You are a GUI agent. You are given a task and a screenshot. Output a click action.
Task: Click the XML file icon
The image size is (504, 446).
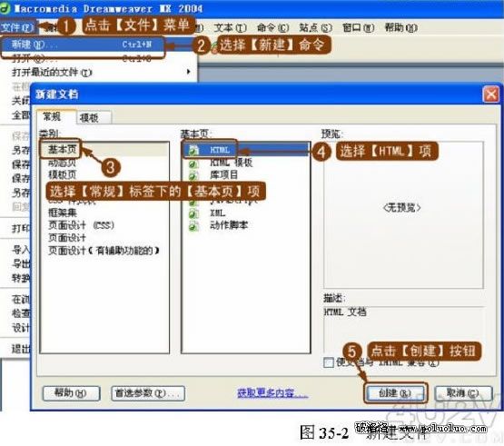coord(193,213)
